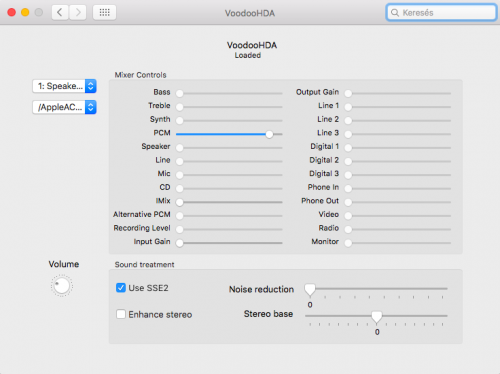Minimize the VoodooHDA window

tap(25, 13)
